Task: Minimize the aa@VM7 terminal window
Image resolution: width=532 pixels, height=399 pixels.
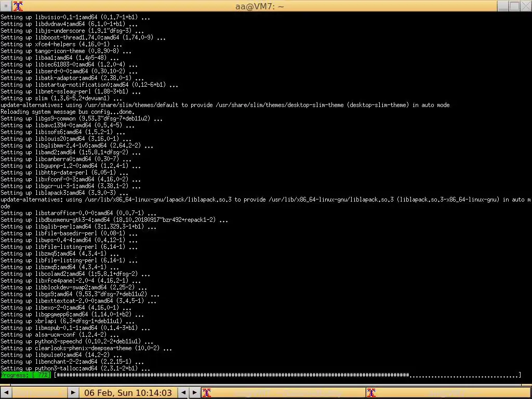Action: (503, 6)
